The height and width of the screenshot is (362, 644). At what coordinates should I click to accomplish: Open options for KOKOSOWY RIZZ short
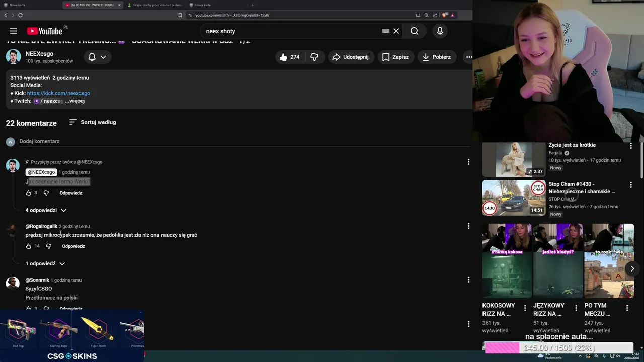pyautogui.click(x=525, y=308)
